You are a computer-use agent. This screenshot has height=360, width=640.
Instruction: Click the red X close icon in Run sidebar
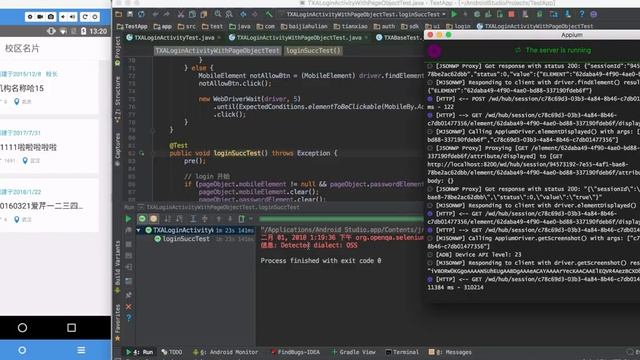[129, 307]
